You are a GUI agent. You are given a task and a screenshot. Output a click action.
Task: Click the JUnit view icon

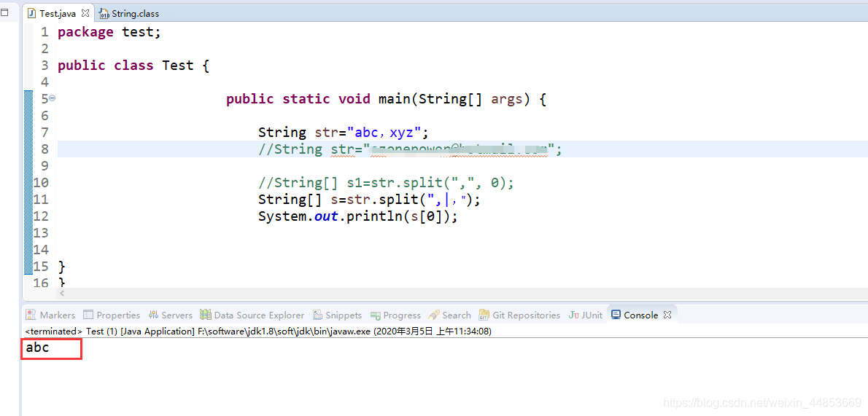574,315
